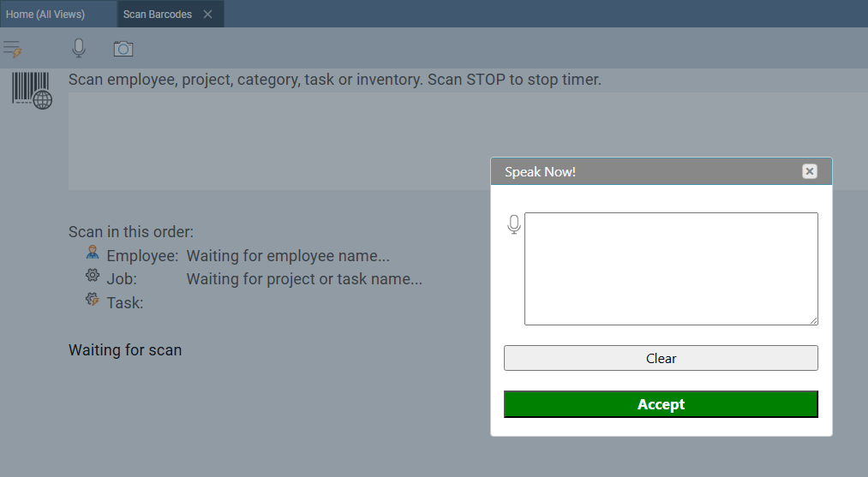Click the textarea resize handle corner
The height and width of the screenshot is (477, 868).
tap(814, 321)
